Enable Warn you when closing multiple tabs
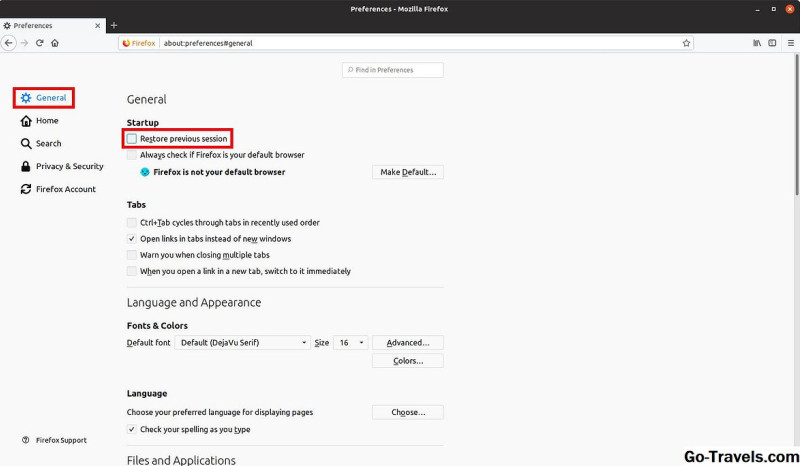Viewport: 800px width, 466px height. coord(132,255)
